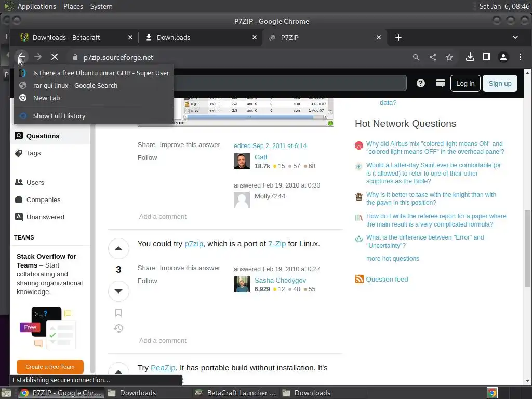
Task: Click the Sign up button
Action: point(500,84)
